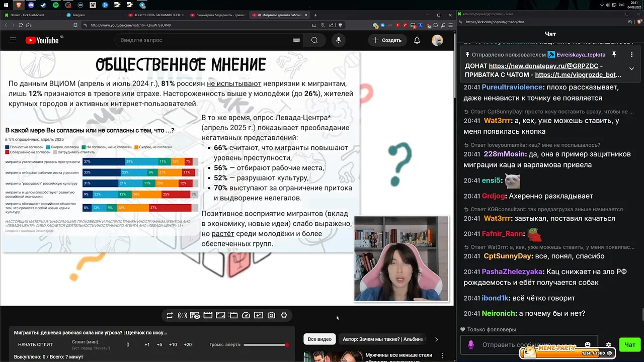Select the Все видео filter chip
The image size is (644, 362).
pyautogui.click(x=319, y=339)
